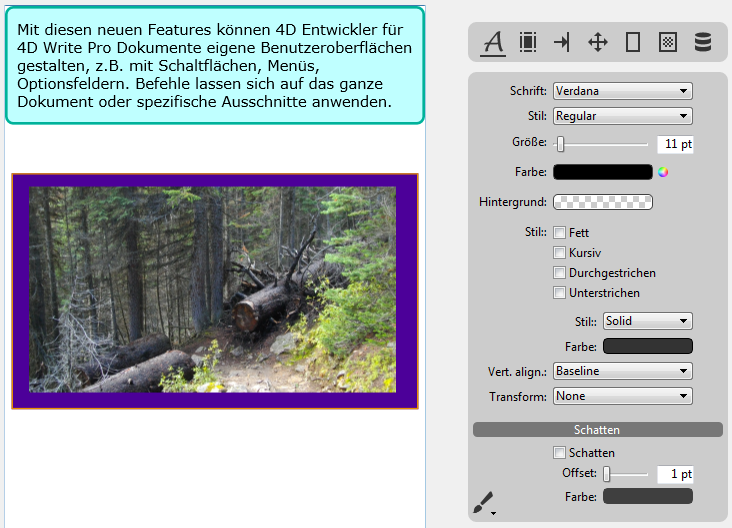Screen dimensions: 732x528
Task: Enable the Fett checkbox
Action: (560, 233)
